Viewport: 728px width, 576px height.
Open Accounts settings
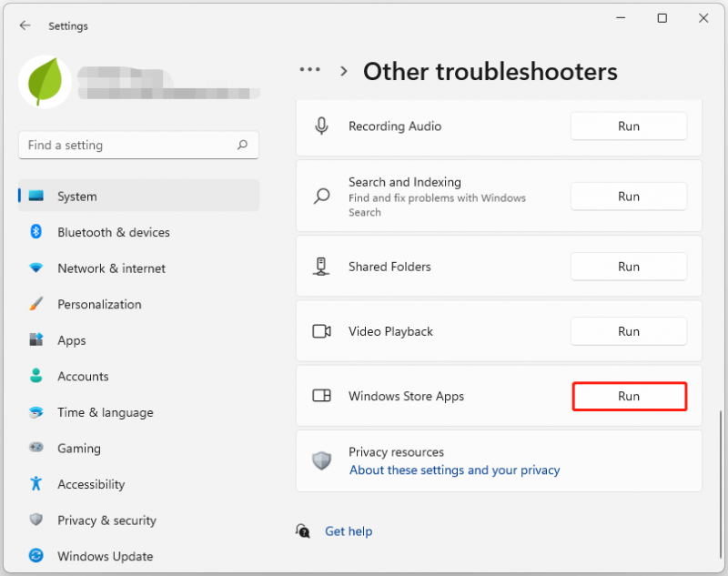click(x=138, y=376)
